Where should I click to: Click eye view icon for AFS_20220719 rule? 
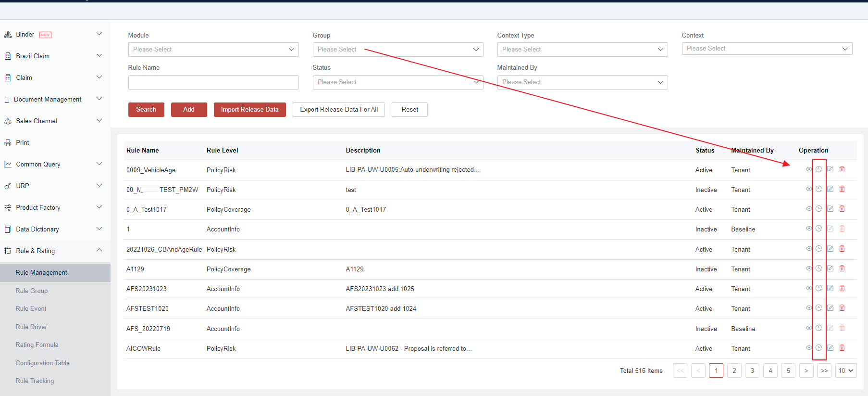click(809, 328)
